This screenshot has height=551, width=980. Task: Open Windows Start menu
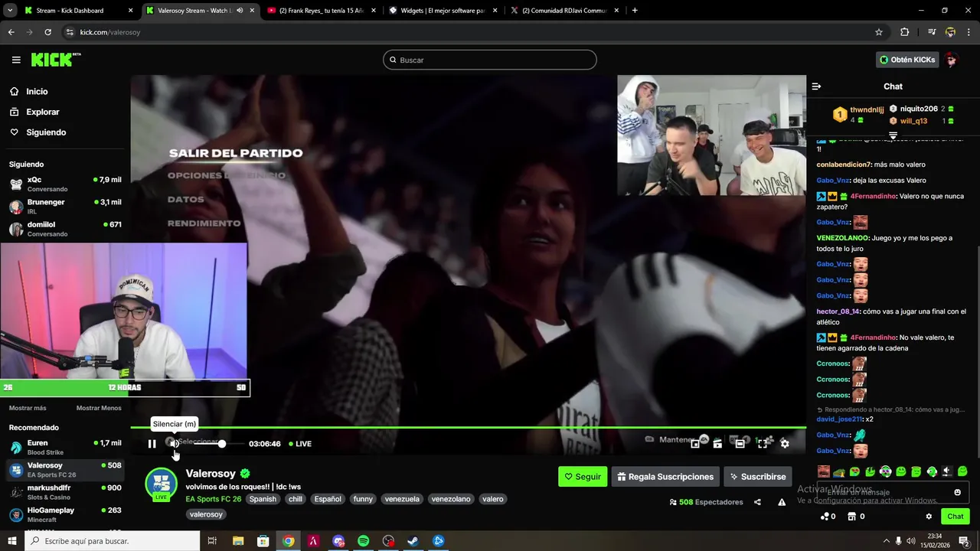click(x=12, y=541)
